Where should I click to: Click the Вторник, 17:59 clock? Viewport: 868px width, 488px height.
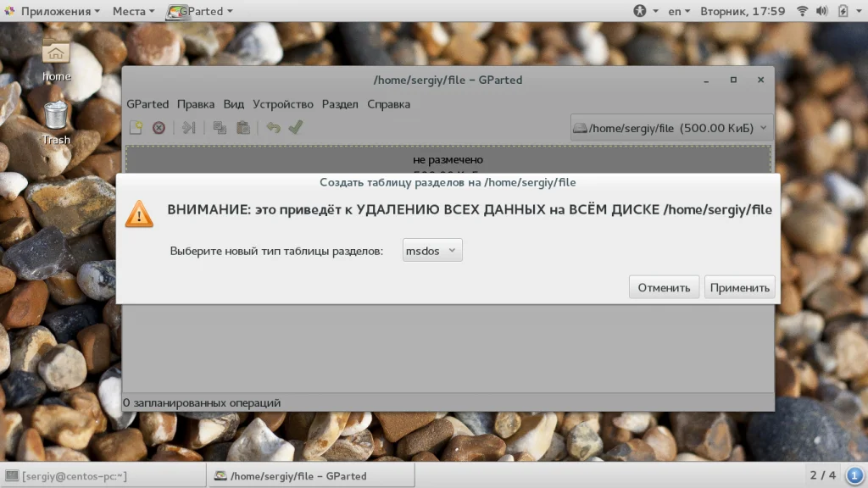(x=743, y=11)
